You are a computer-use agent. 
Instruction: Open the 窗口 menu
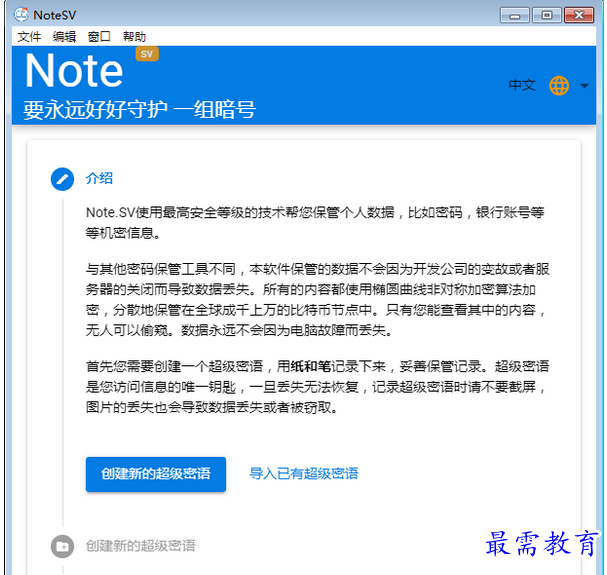(99, 37)
